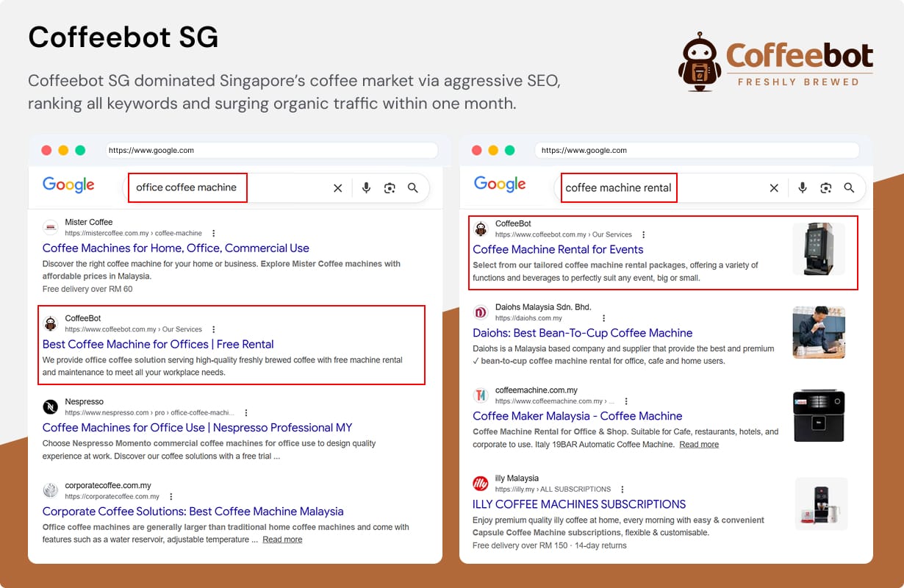Open three-dot menu for Daiohs result
The image size is (904, 588).
click(604, 318)
